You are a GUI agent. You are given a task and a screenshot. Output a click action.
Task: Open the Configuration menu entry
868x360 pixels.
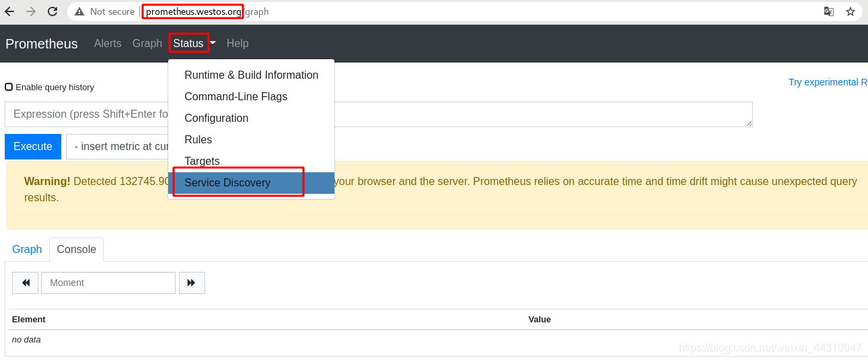(x=251, y=118)
